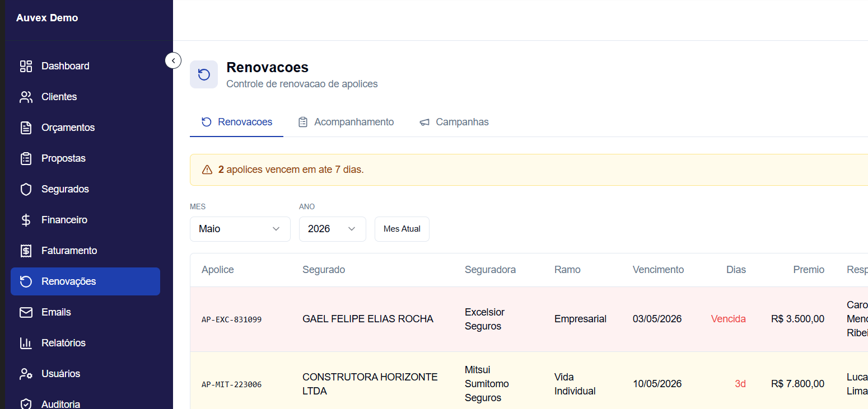The image size is (868, 409).
Task: Click insured name GAEL FELIPE ELIAS ROCHA
Action: [x=368, y=319]
